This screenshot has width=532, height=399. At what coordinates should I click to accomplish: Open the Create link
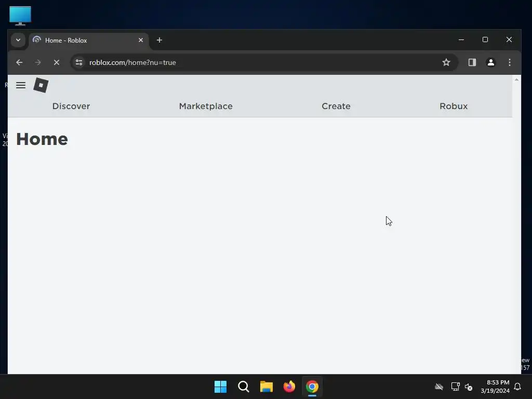pyautogui.click(x=336, y=106)
